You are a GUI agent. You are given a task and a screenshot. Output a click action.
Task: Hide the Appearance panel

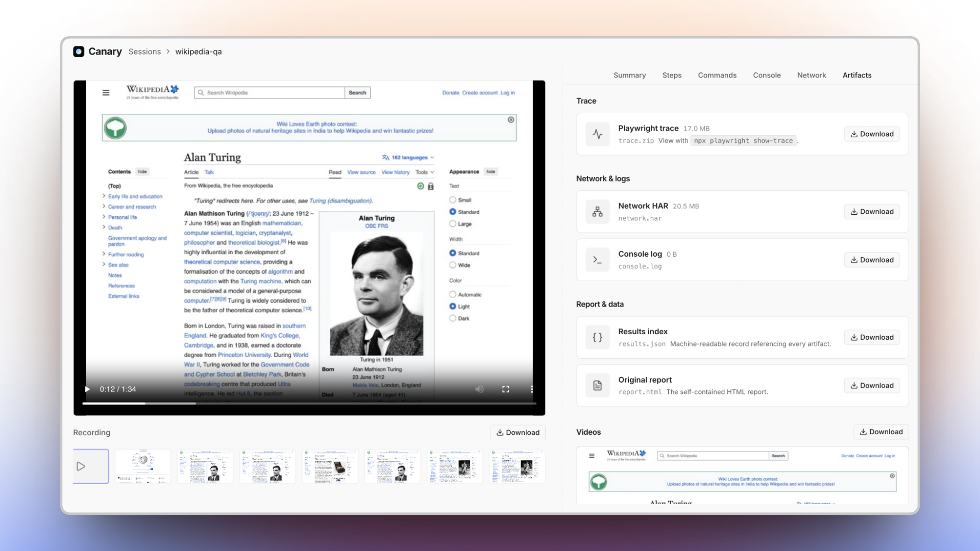coord(491,171)
